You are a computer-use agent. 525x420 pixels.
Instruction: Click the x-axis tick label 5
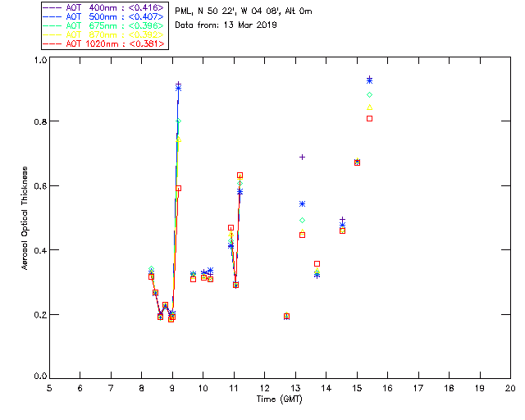coord(49,388)
